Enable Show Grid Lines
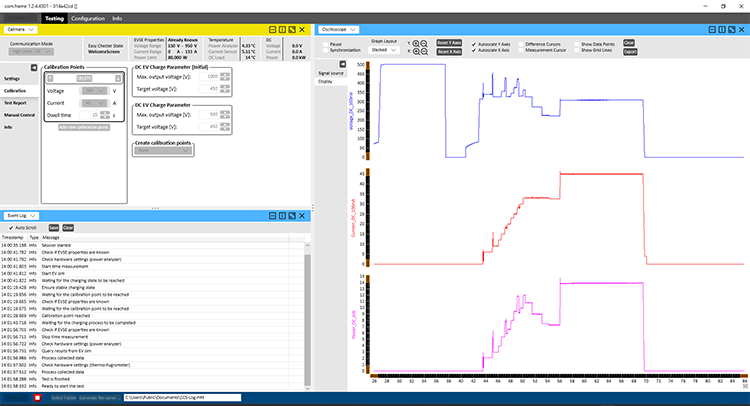The image size is (750, 406). (576, 50)
